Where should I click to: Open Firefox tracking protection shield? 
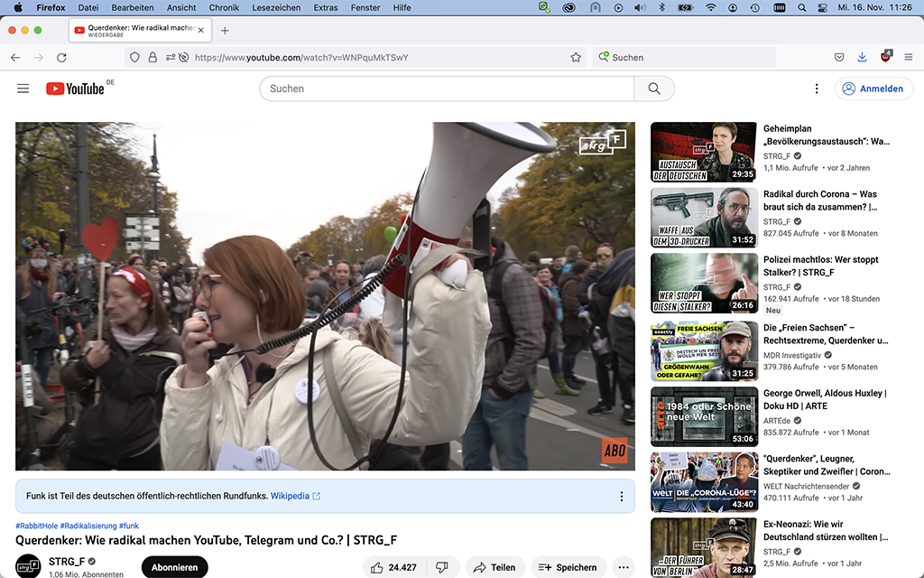point(135,57)
